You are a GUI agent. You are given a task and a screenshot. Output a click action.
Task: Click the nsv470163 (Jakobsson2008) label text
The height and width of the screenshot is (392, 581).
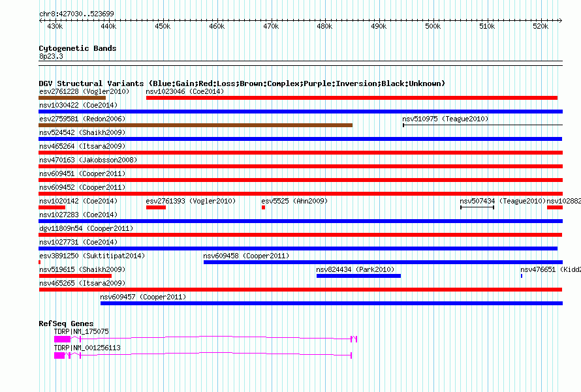point(88,160)
